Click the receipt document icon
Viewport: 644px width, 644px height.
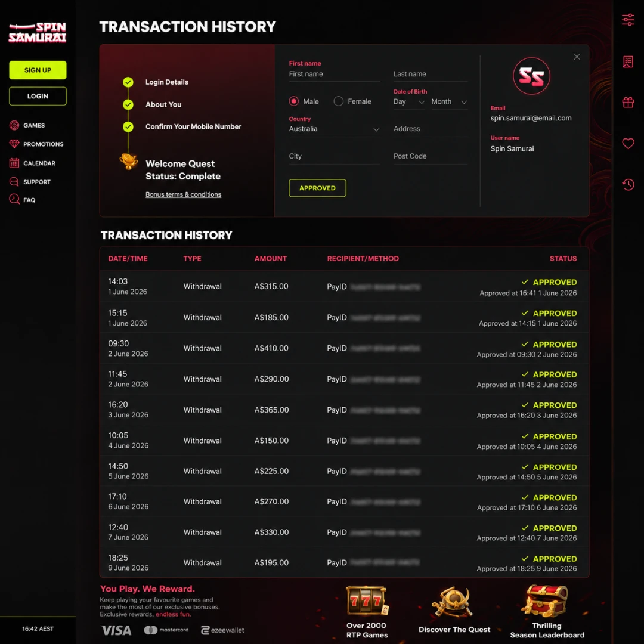(628, 62)
